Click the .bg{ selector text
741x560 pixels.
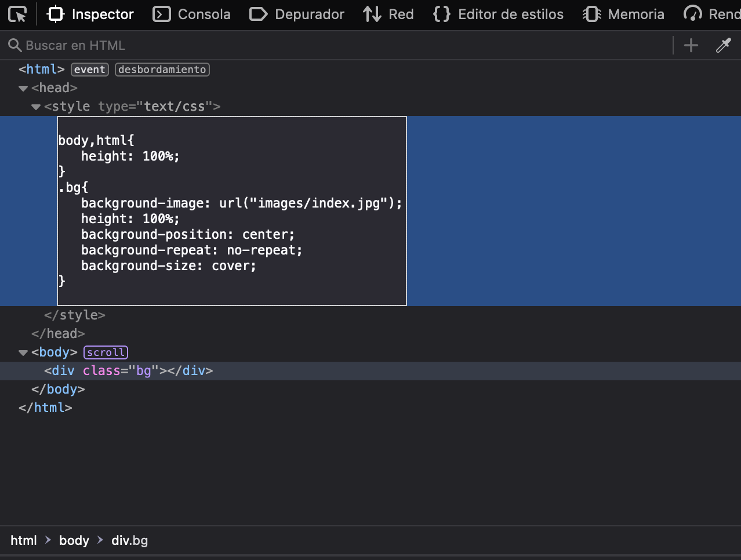(x=73, y=187)
